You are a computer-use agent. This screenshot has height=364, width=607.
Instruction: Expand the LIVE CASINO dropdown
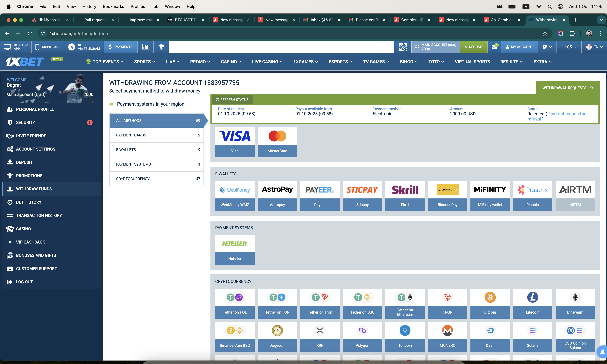(267, 62)
